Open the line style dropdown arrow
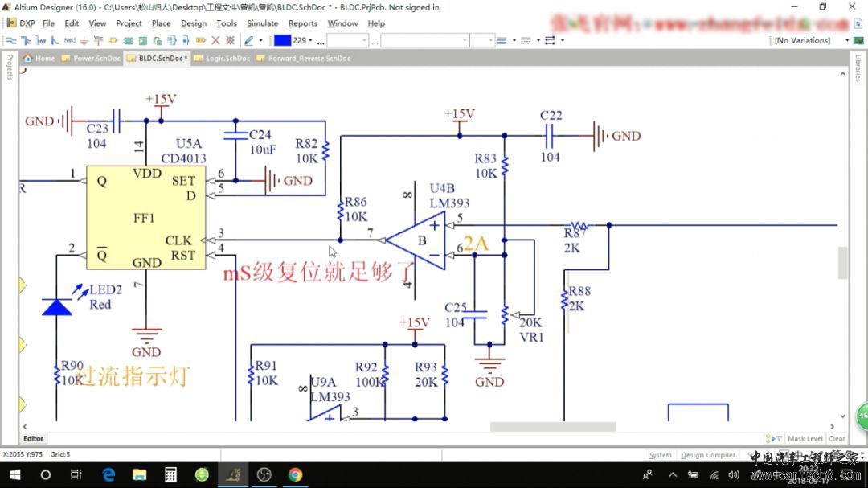The height and width of the screenshot is (488, 868). [x=538, y=40]
